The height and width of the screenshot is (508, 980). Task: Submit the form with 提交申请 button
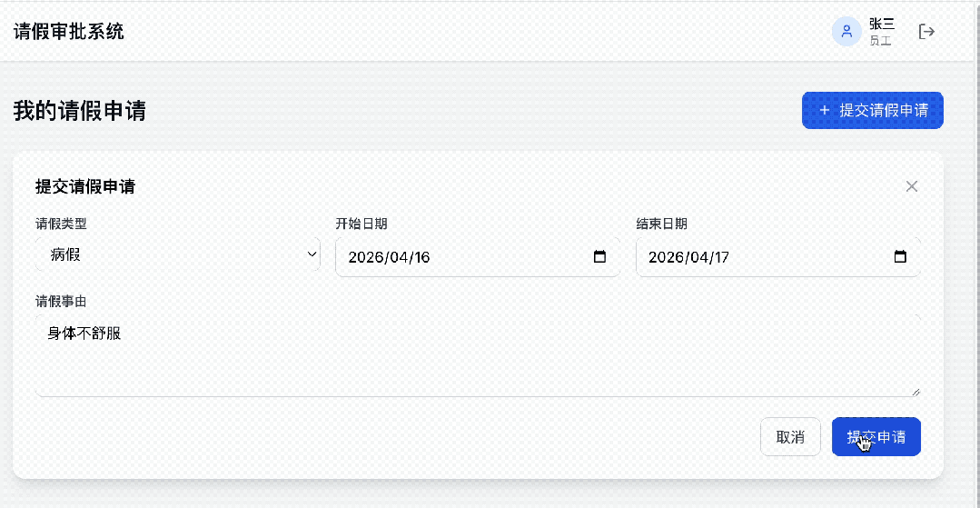876,437
